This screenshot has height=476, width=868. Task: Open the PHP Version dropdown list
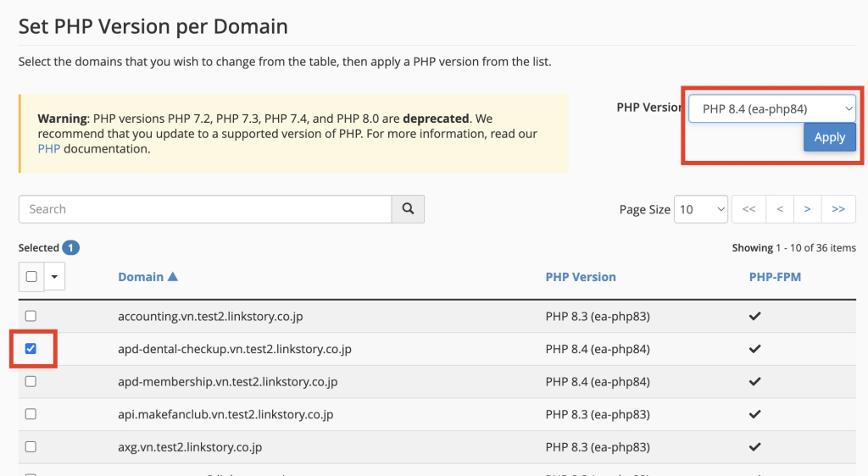(771, 108)
